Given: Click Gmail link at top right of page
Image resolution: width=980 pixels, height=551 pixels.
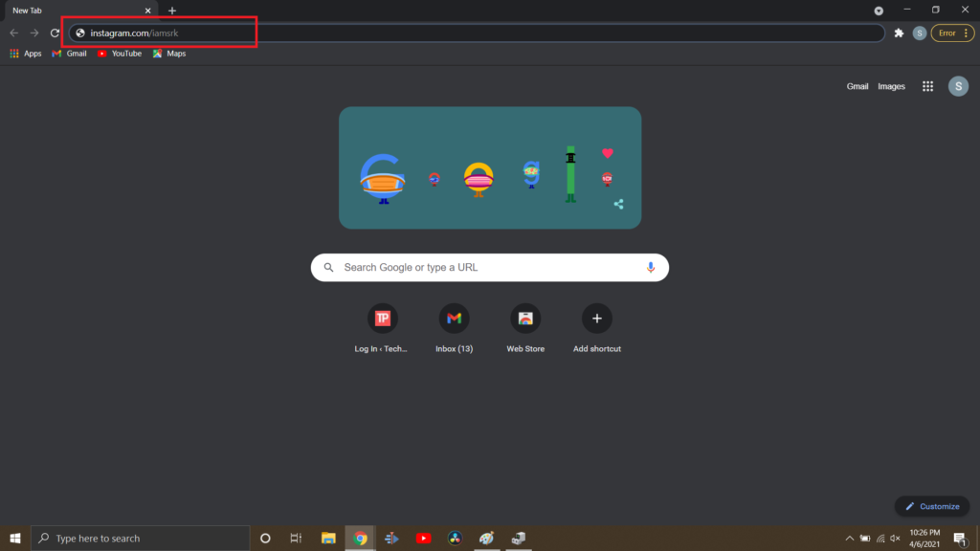Looking at the screenshot, I should [857, 86].
